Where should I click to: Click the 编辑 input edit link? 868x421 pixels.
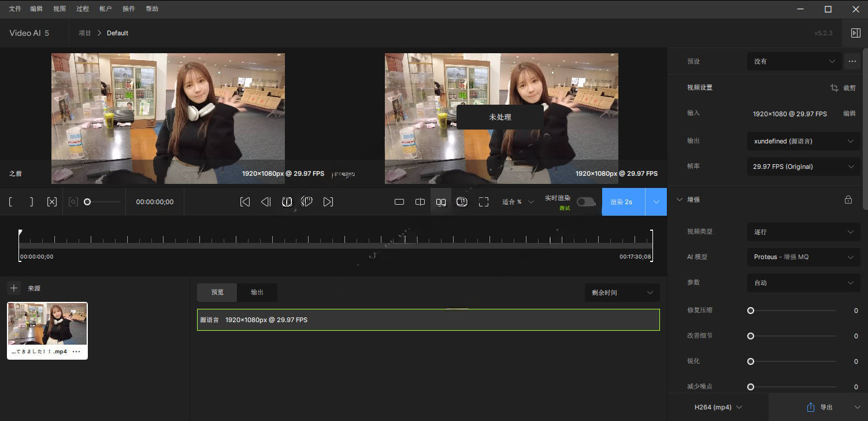[850, 113]
